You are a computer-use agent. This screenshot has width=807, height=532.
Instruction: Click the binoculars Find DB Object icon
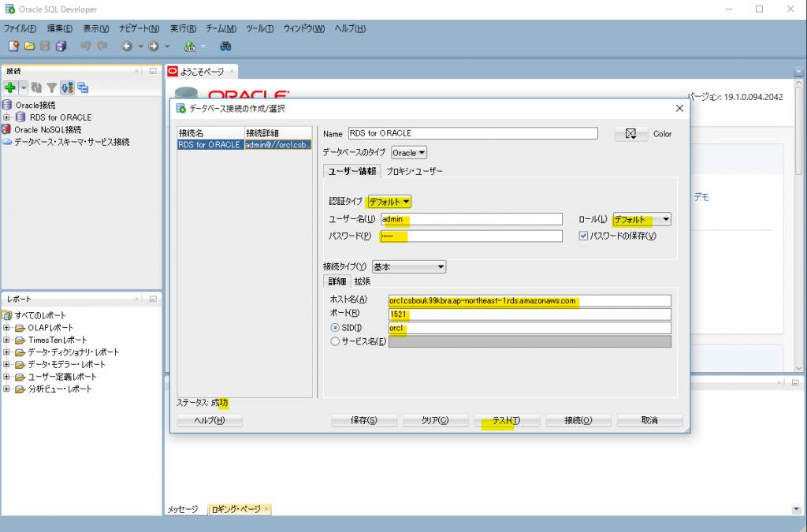pos(225,47)
